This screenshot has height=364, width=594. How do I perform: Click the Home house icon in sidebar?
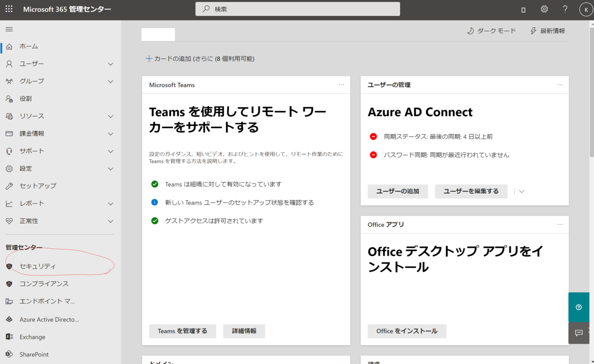pyautogui.click(x=9, y=46)
